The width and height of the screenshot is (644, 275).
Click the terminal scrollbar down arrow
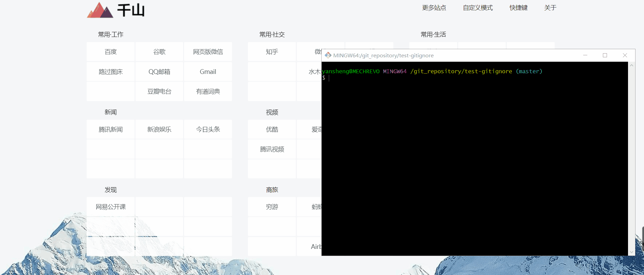pyautogui.click(x=631, y=252)
